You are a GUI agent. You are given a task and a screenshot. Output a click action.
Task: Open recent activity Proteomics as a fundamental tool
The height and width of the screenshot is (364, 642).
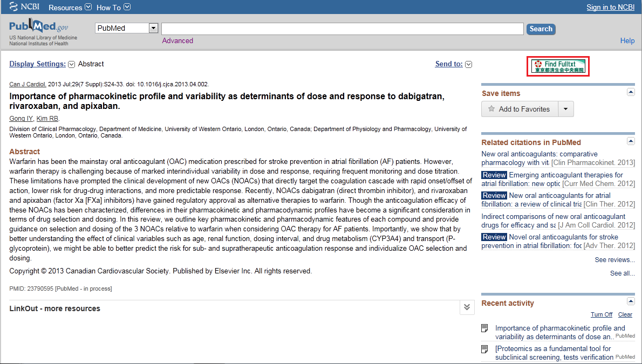[555, 353]
